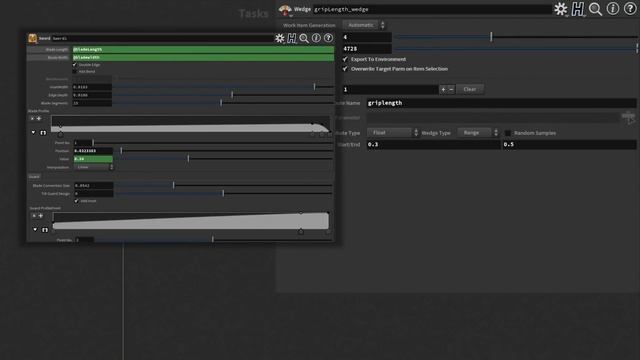The height and width of the screenshot is (360, 640).
Task: Open Wedge Type Range dropdown
Action: tap(478, 133)
